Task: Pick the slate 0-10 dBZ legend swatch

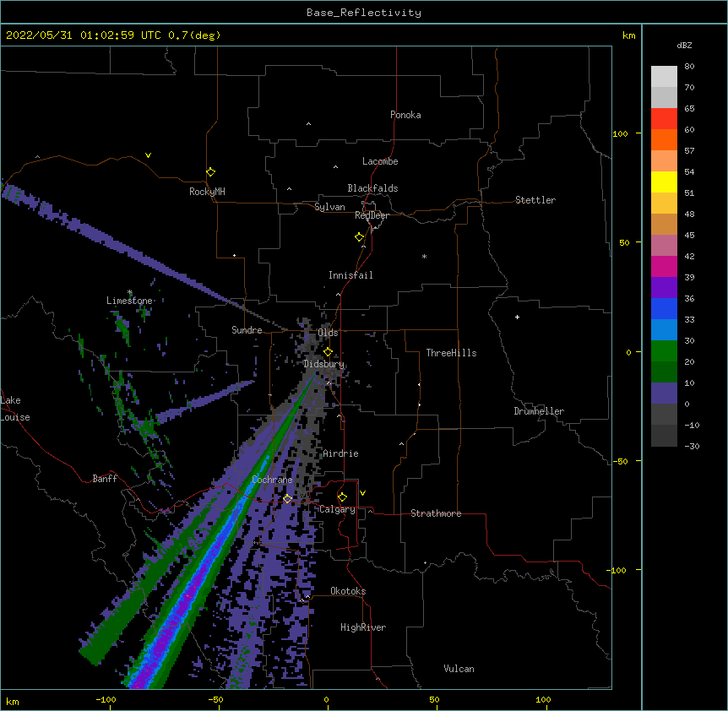Action: (x=664, y=393)
